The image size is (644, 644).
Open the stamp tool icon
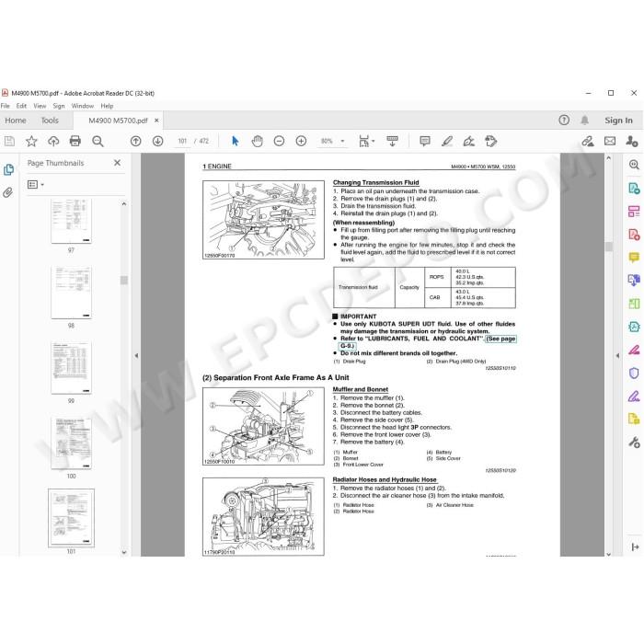490,142
